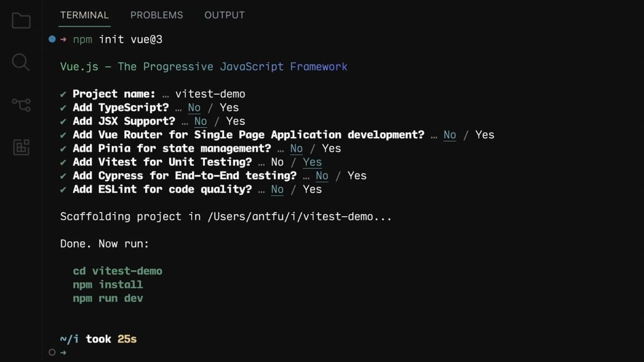Click the npm install command text
This screenshot has height=362, width=644.
point(108,285)
